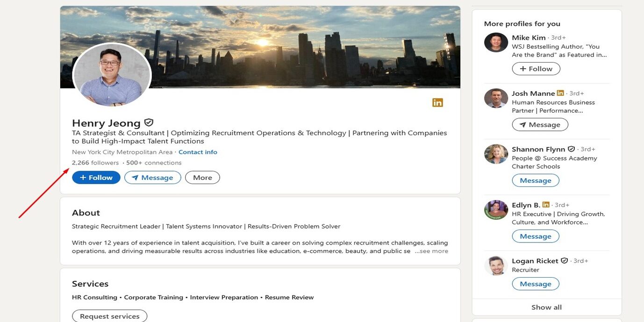Expand suggestions with Show all
Viewport: 644px width, 322px height.
coord(546,307)
